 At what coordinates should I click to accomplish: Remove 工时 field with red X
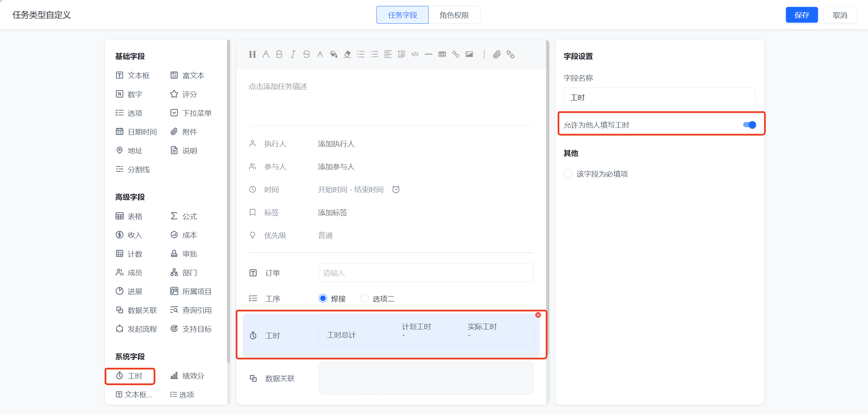[x=538, y=315]
